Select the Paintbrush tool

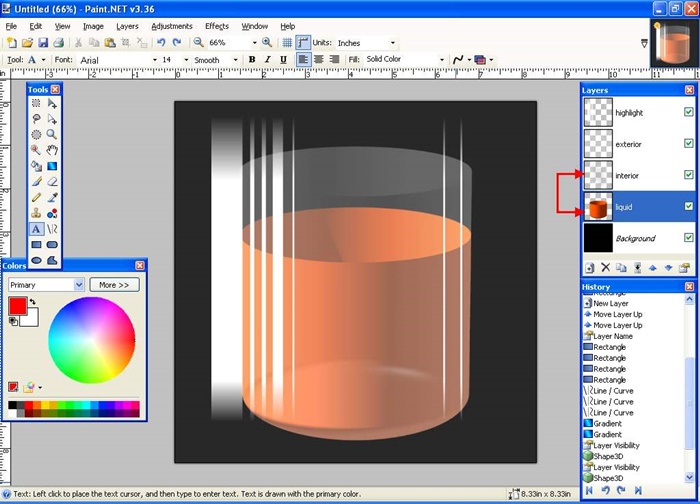[36, 182]
